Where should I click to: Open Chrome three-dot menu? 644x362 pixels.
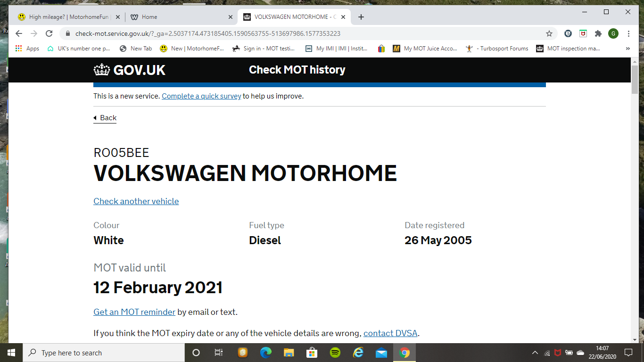coord(629,33)
